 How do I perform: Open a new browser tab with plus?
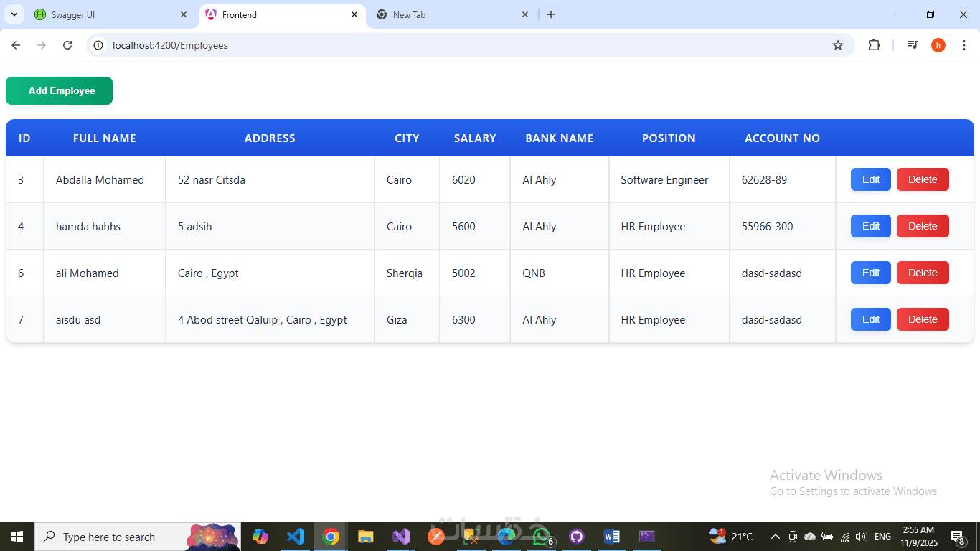pyautogui.click(x=551, y=14)
